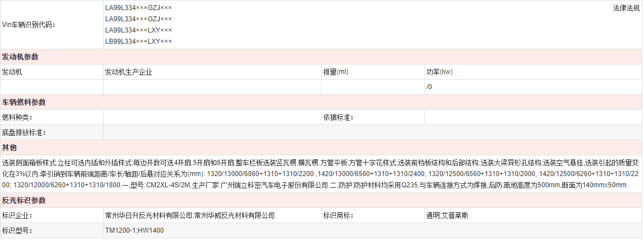Click the 底盘排放标准 label
644x240 pixels.
coord(24,133)
